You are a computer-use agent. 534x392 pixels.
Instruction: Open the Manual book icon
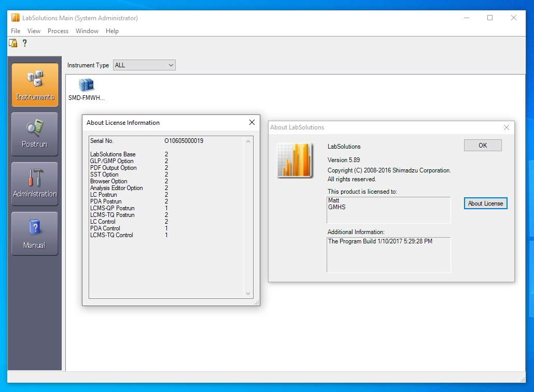(x=35, y=234)
